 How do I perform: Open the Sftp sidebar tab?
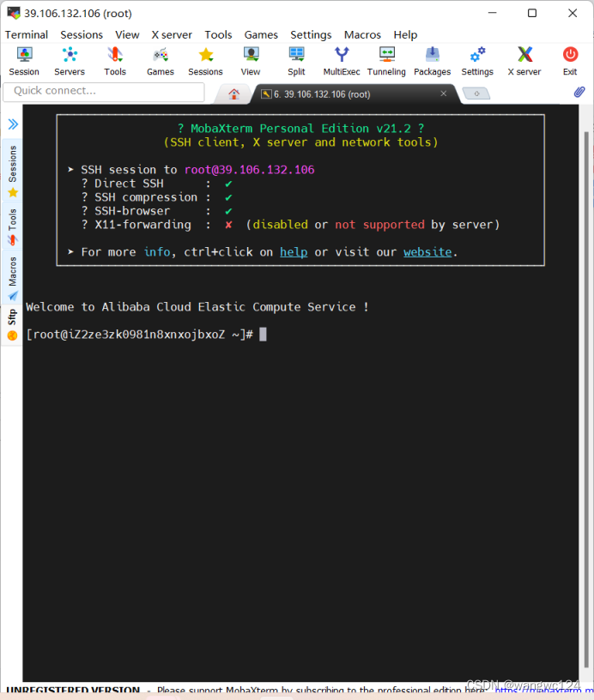[x=13, y=324]
